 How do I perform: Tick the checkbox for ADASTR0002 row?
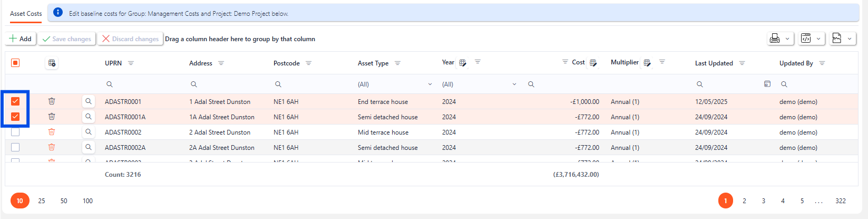click(15, 132)
